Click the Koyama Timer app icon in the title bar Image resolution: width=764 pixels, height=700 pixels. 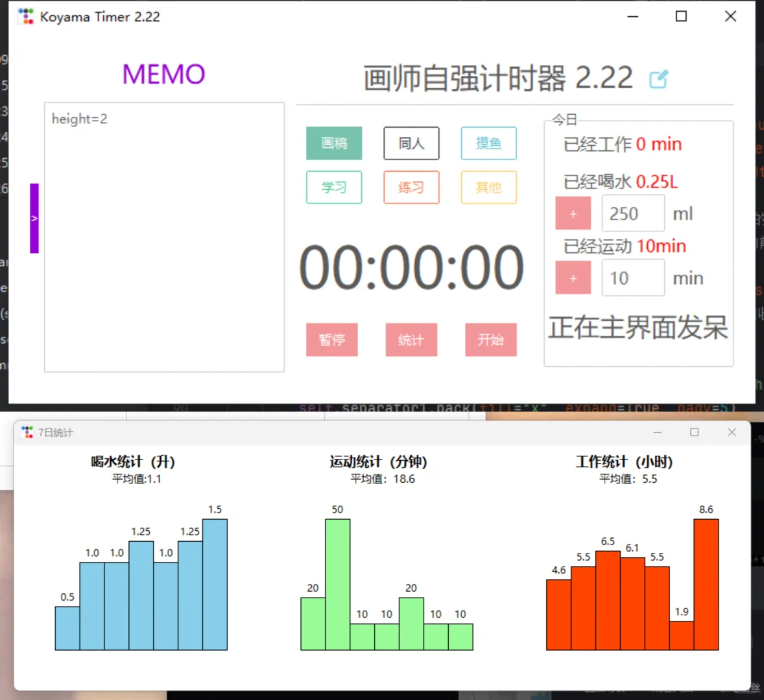25,16
